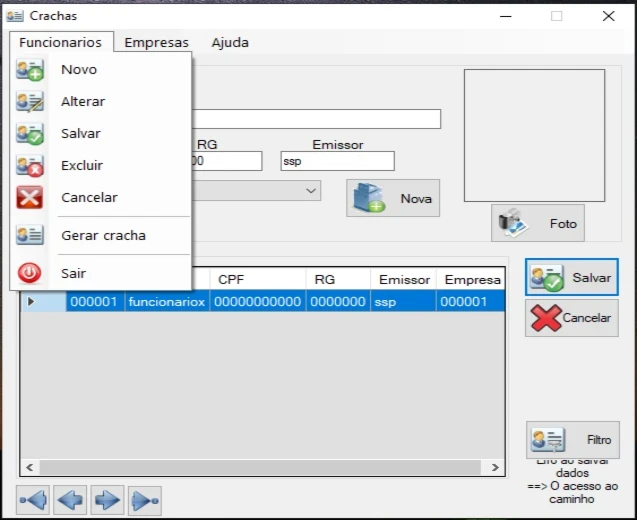The height and width of the screenshot is (520, 637).
Task: Click the Novo icon in Funcionarios menu
Action: (30, 70)
